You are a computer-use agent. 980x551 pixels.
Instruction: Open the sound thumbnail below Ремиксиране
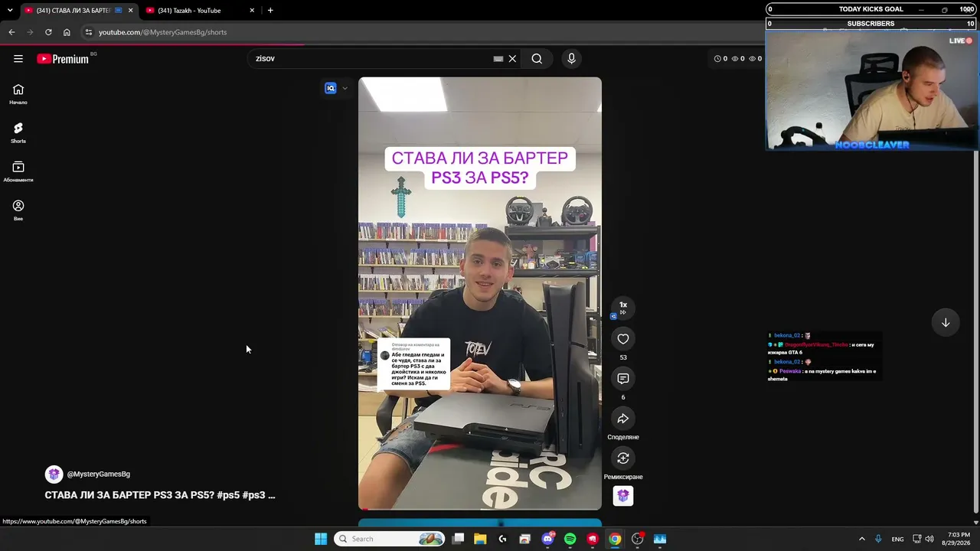(x=623, y=496)
